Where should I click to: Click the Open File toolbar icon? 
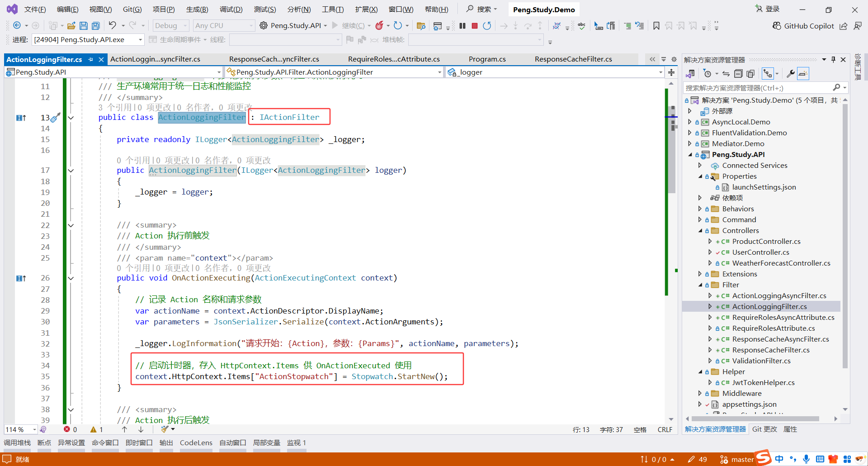pyautogui.click(x=71, y=26)
